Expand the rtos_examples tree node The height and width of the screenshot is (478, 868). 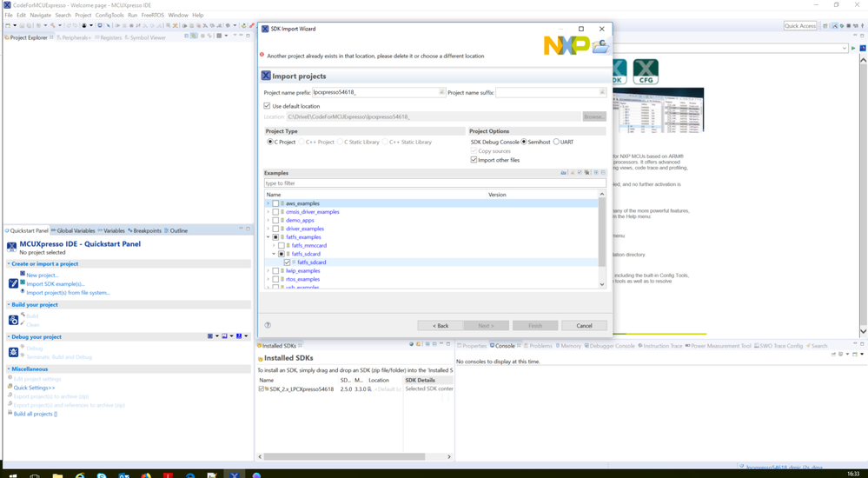pos(268,279)
